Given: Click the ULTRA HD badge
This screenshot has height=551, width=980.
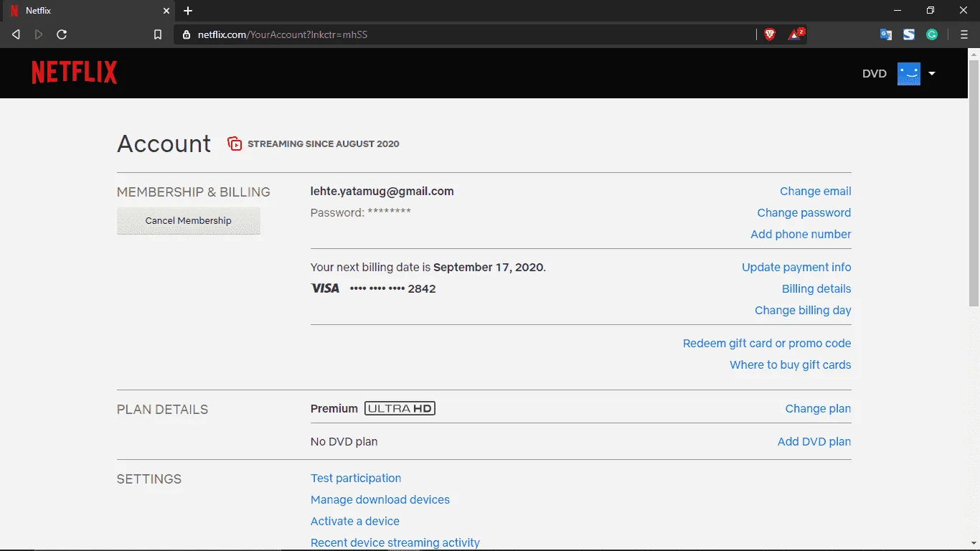Looking at the screenshot, I should [400, 409].
